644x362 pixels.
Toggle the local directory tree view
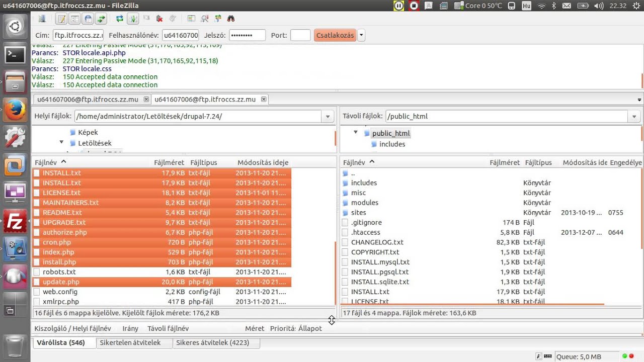tap(74, 19)
